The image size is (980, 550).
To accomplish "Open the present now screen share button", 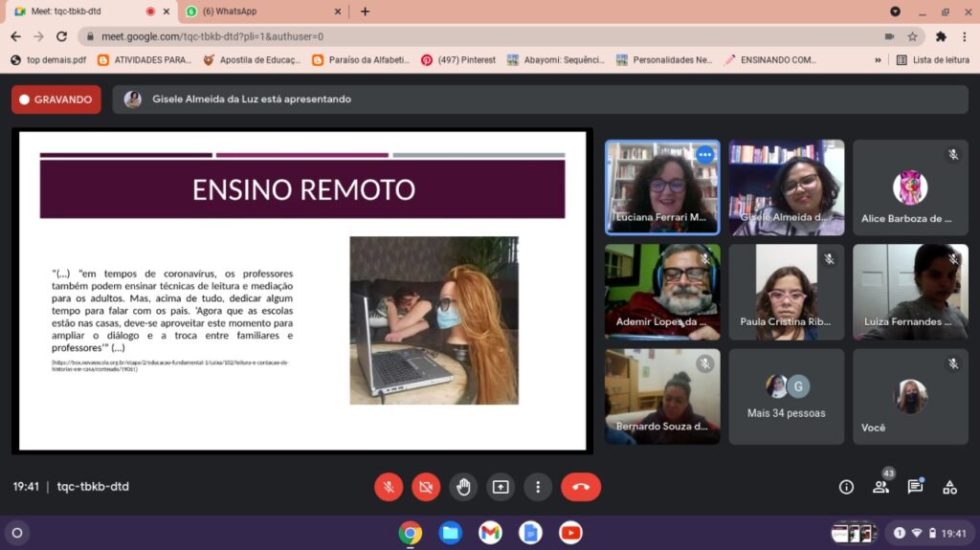I will pyautogui.click(x=501, y=487).
